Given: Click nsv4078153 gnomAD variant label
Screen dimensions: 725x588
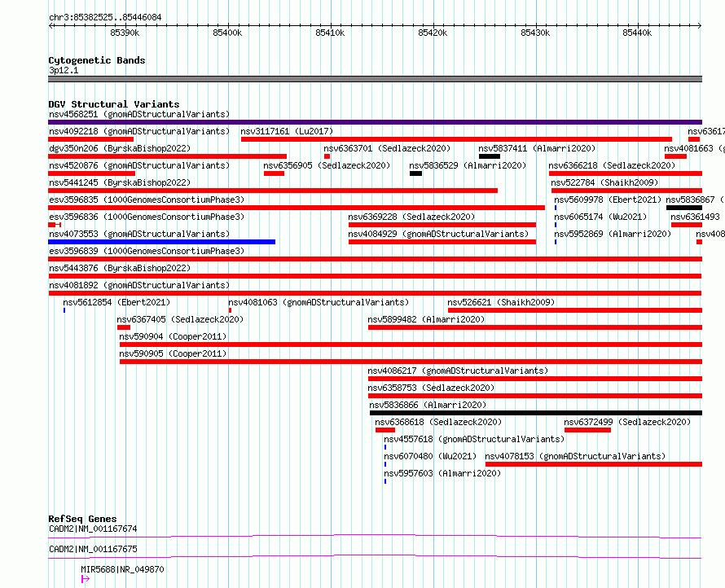Looking at the screenshot, I should click(x=575, y=456).
